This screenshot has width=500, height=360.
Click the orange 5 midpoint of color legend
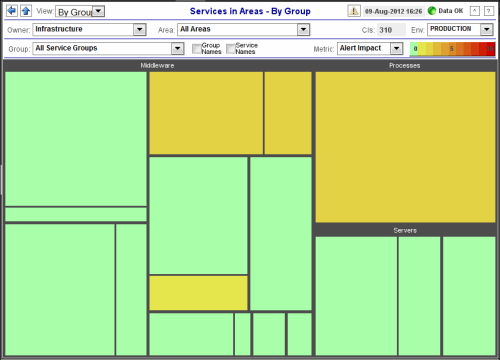(x=451, y=49)
